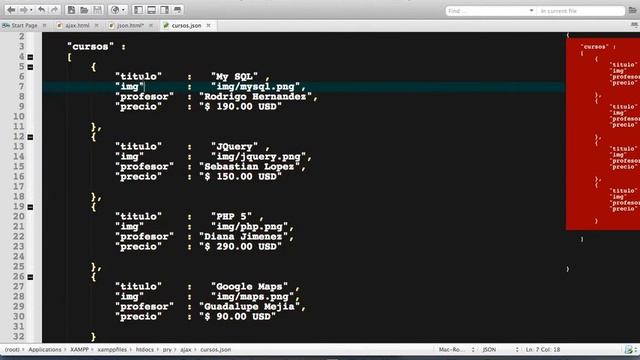
Task: Collapse the code fold at line 12
Action: (30, 137)
